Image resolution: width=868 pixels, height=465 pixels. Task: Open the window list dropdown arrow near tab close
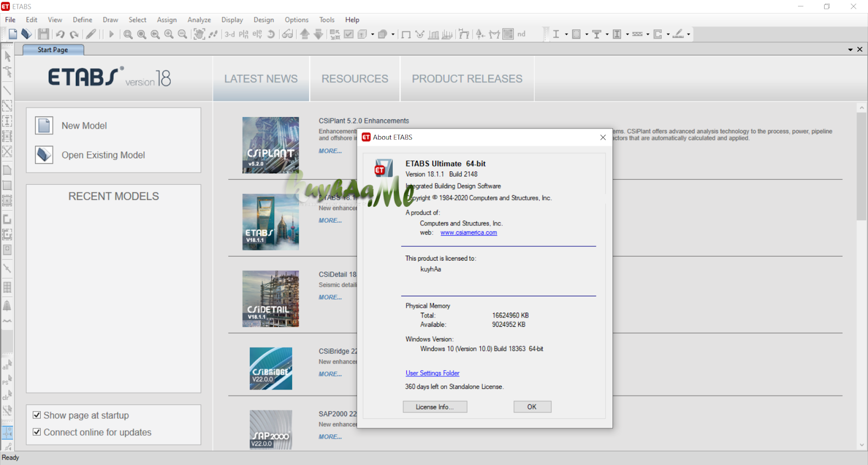851,50
